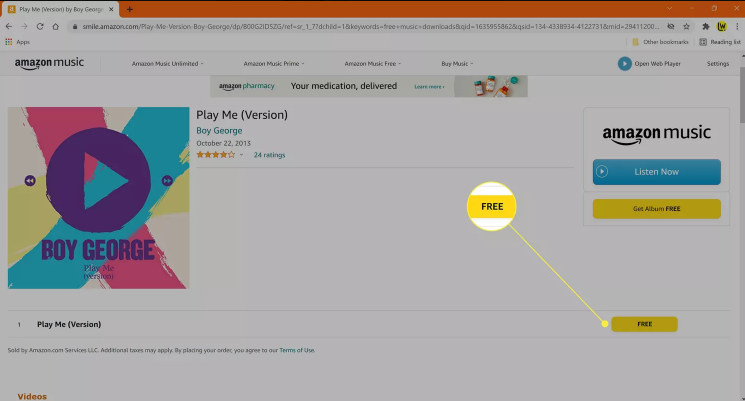Click the amazon music logo in header
This screenshot has height=401, width=745.
coord(49,63)
